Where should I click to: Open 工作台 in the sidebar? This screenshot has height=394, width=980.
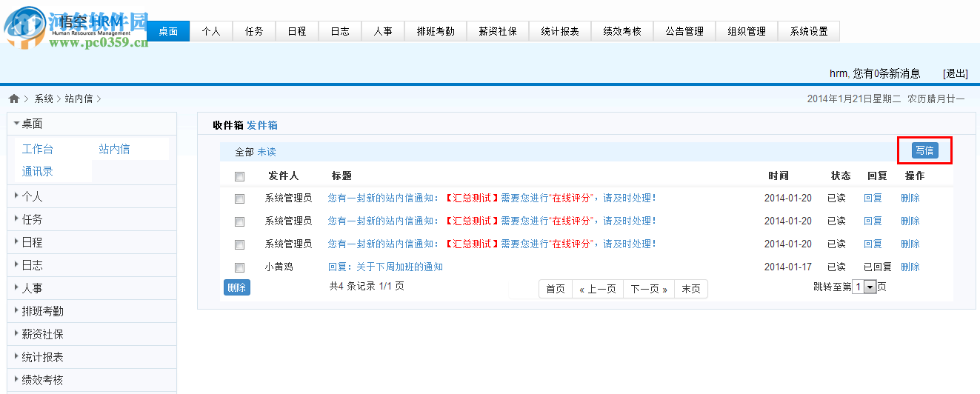[38, 149]
